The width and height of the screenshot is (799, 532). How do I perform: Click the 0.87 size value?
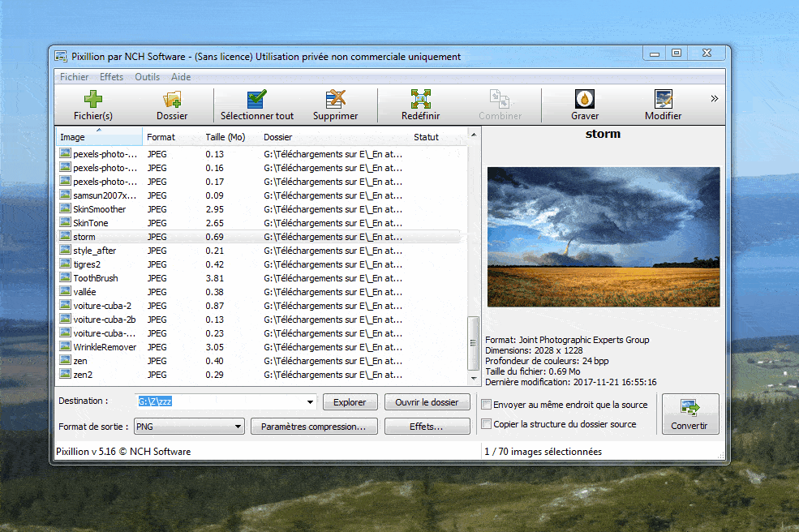coord(214,305)
